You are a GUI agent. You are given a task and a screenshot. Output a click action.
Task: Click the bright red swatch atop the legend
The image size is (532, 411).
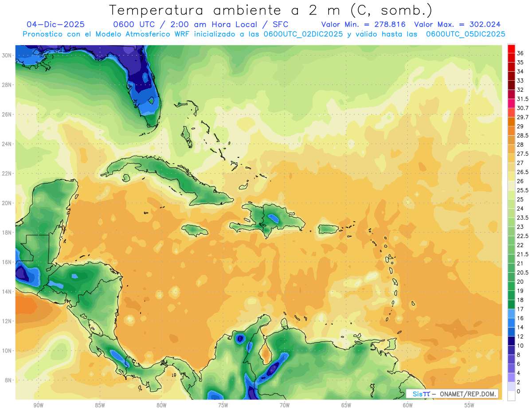pos(511,49)
